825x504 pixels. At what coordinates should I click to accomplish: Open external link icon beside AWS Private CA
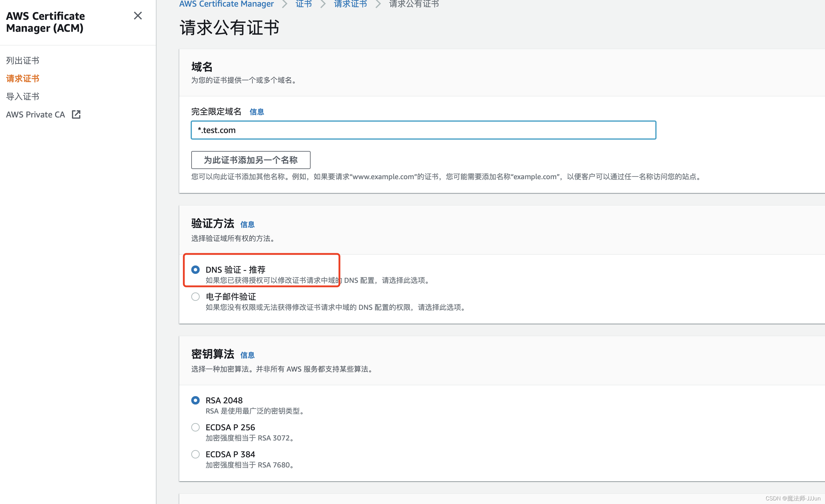click(76, 114)
